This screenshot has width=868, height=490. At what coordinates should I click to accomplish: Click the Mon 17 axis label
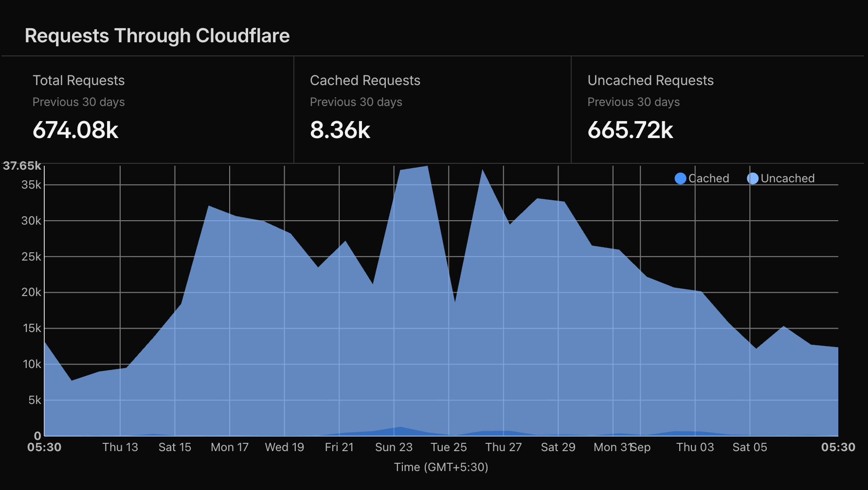pyautogui.click(x=230, y=447)
